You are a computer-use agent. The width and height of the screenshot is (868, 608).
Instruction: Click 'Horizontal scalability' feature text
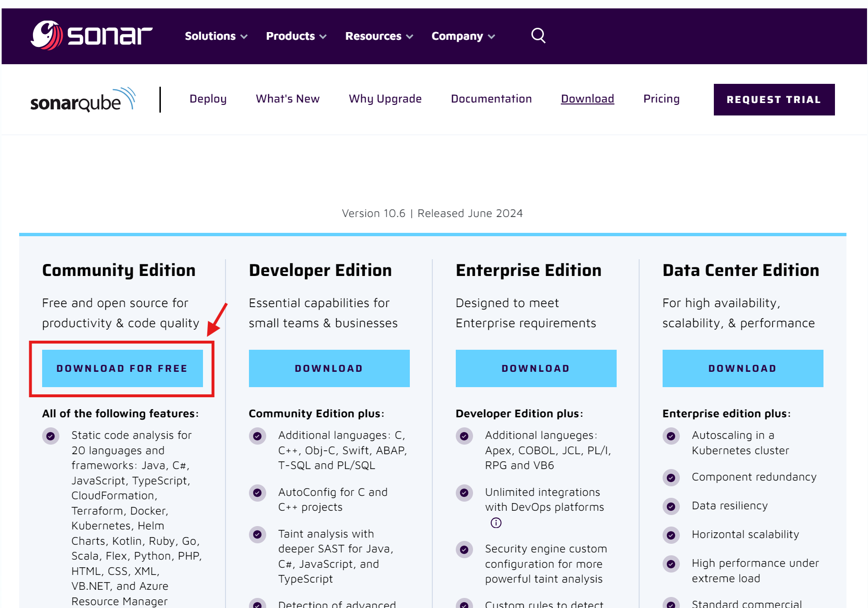click(x=745, y=534)
